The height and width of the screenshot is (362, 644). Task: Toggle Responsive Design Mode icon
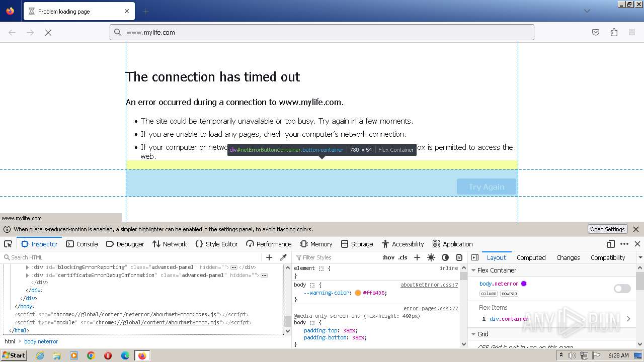(611, 244)
